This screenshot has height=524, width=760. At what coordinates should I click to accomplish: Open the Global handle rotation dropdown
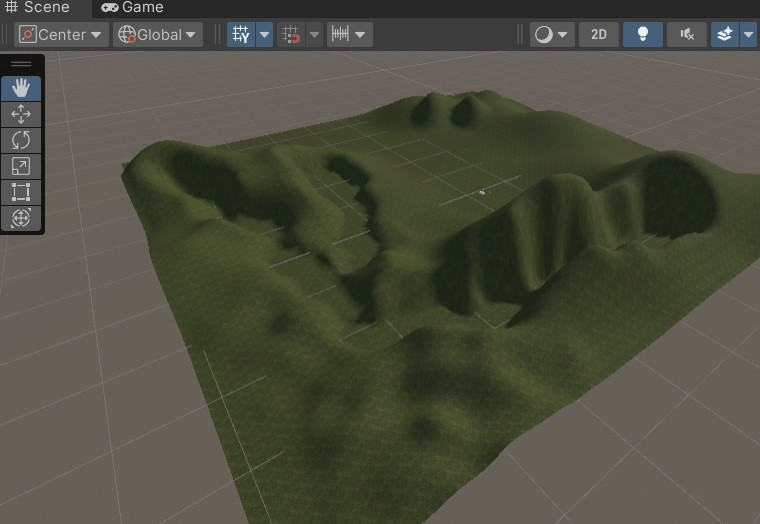click(x=158, y=34)
